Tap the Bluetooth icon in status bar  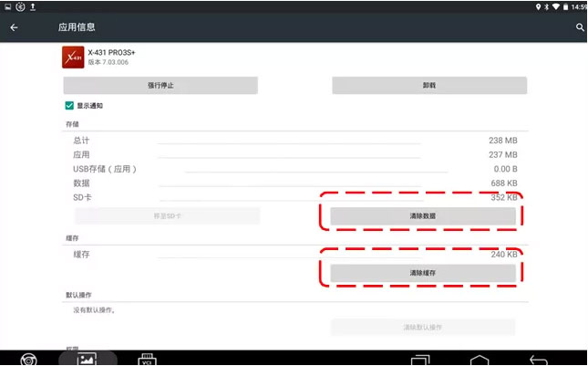point(547,6)
